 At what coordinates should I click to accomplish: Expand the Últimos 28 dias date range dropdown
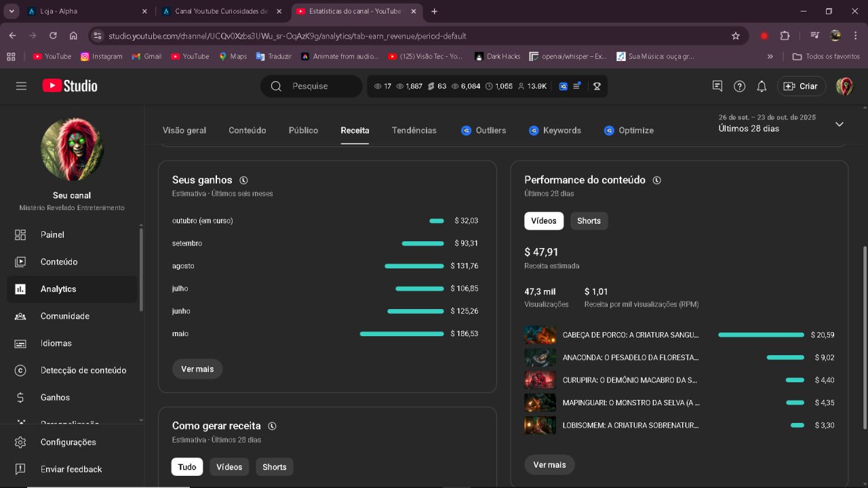pos(839,124)
